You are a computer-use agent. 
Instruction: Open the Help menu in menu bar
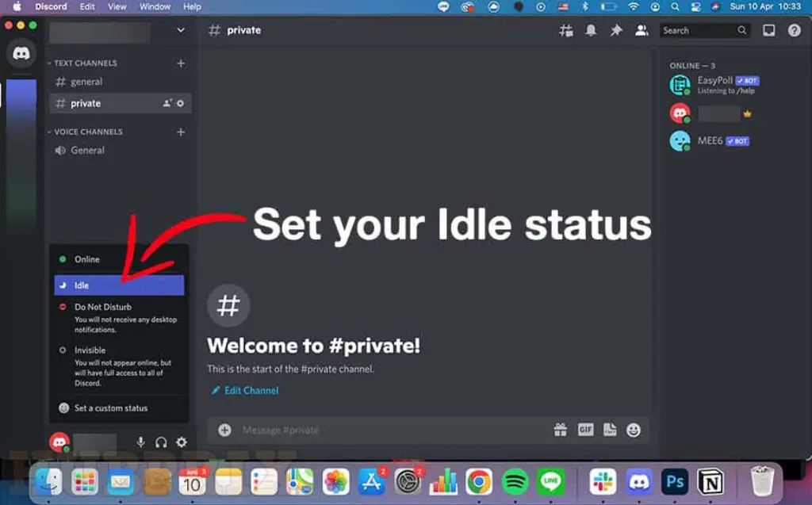click(x=192, y=6)
